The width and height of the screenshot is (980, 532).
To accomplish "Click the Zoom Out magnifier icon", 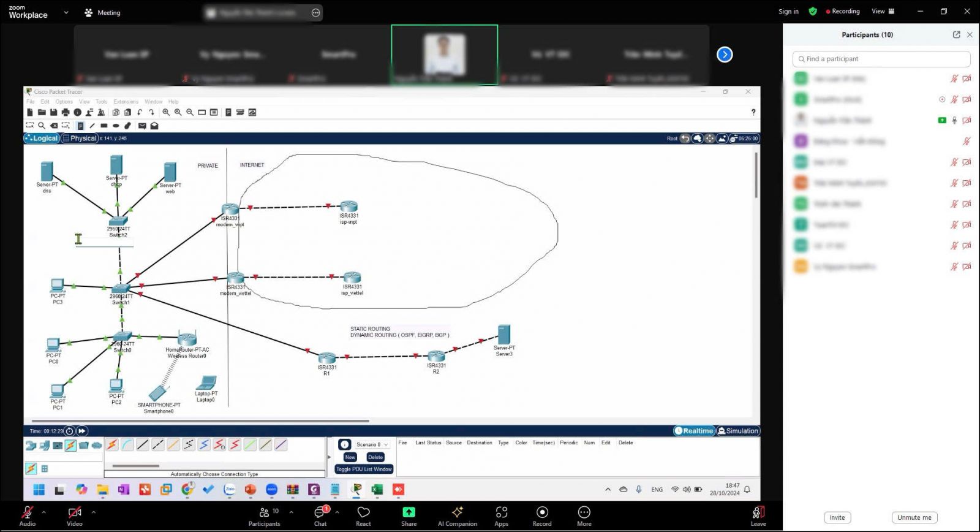I will click(x=190, y=112).
